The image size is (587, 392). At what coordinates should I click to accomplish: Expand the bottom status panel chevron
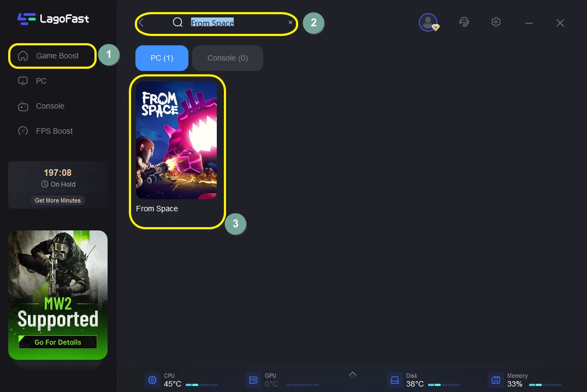[353, 374]
